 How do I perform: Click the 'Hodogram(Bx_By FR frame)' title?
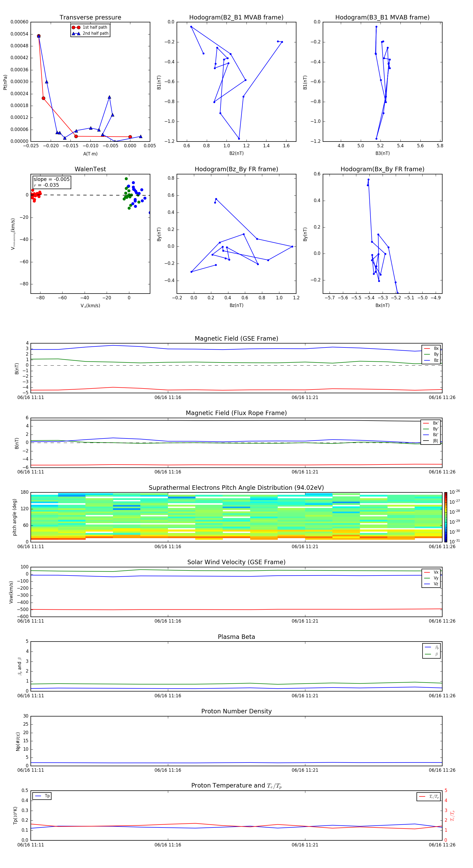pyautogui.click(x=382, y=169)
